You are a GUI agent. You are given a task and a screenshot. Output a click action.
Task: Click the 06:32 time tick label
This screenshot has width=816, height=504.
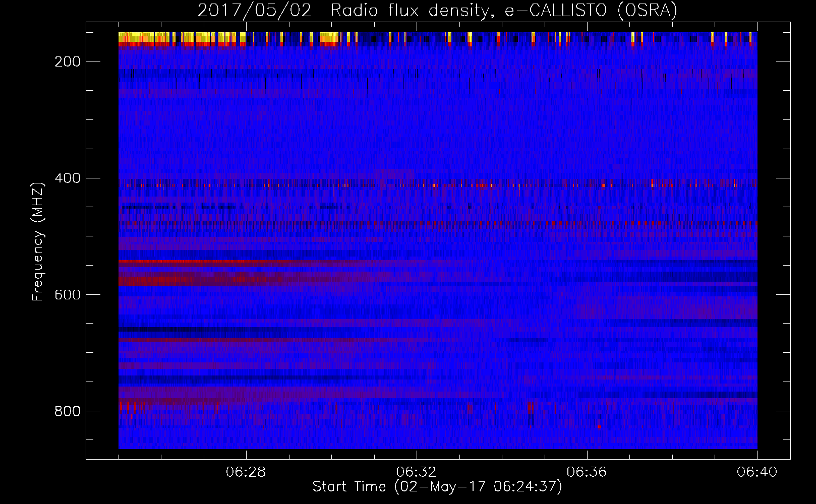pyautogui.click(x=416, y=472)
